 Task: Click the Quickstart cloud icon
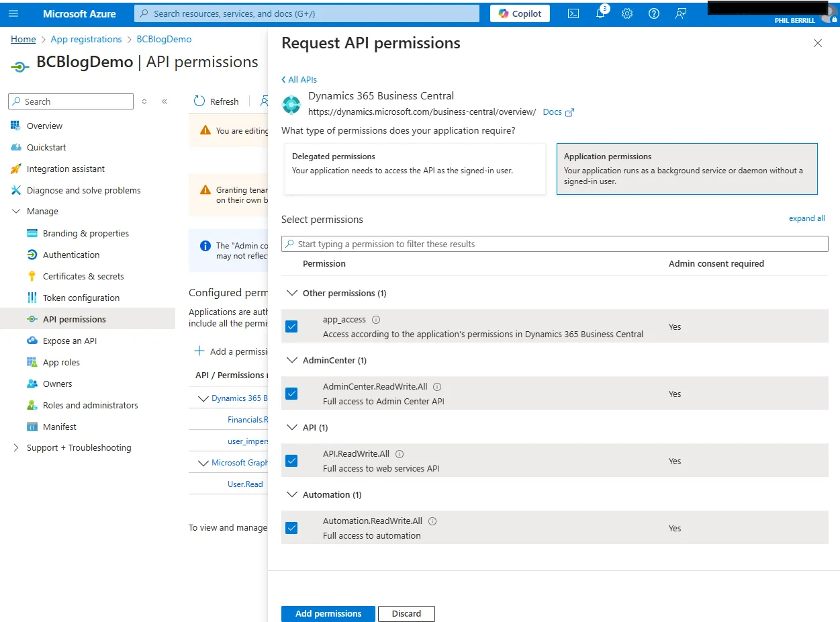[x=15, y=147]
